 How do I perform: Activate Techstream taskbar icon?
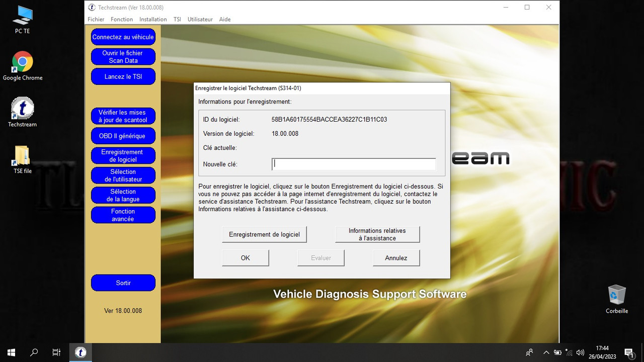80,352
